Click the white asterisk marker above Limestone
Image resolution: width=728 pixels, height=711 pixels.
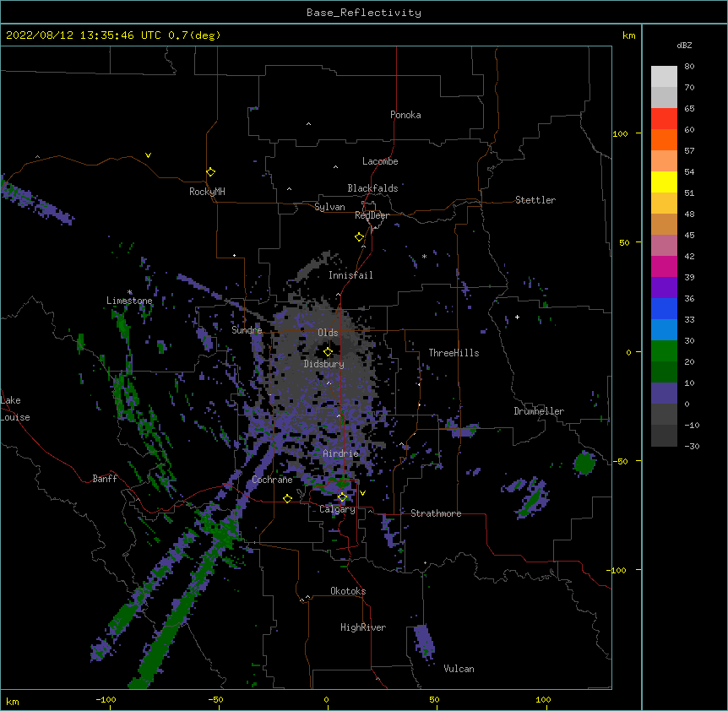(130, 292)
